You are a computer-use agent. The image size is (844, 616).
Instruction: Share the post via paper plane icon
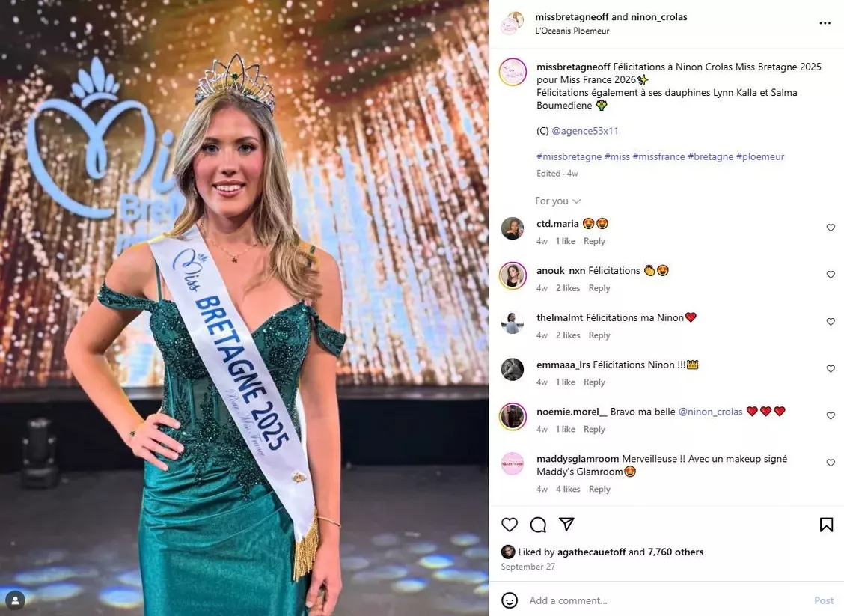pyautogui.click(x=566, y=524)
